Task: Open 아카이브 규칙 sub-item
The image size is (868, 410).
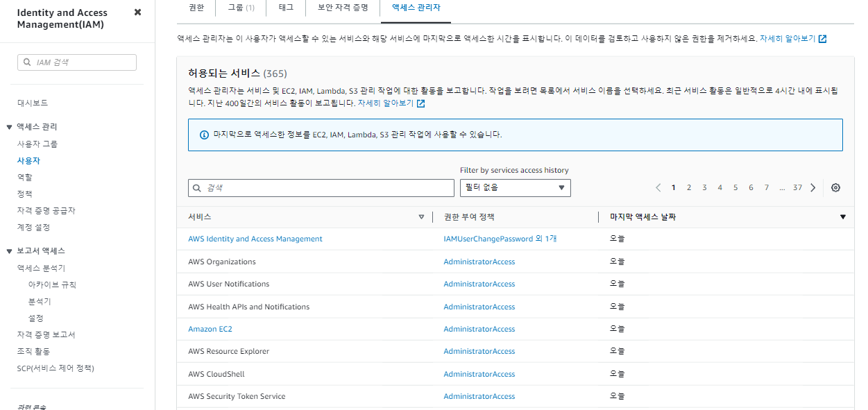Action: [x=52, y=284]
